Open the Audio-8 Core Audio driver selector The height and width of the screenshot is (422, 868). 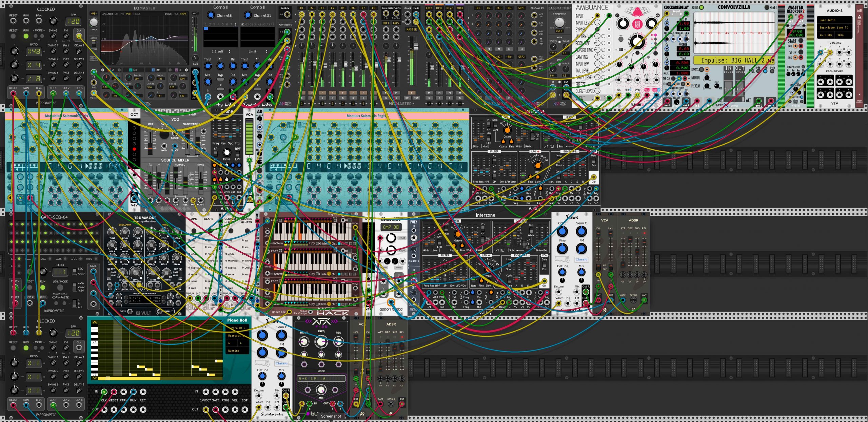point(834,20)
